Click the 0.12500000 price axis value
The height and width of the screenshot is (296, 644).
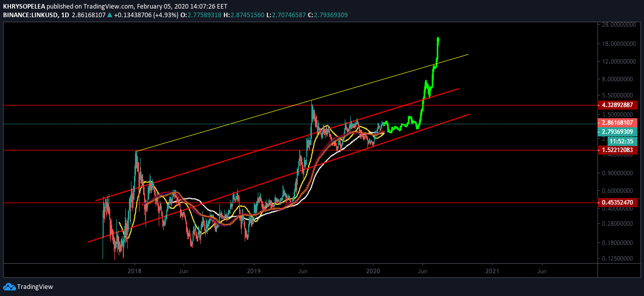click(618, 259)
